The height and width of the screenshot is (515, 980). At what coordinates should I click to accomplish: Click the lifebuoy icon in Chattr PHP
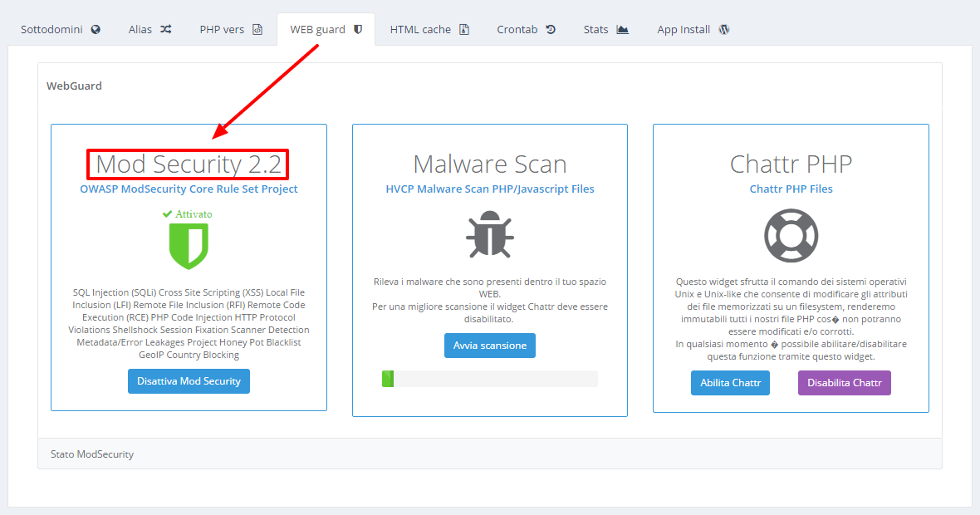click(791, 236)
